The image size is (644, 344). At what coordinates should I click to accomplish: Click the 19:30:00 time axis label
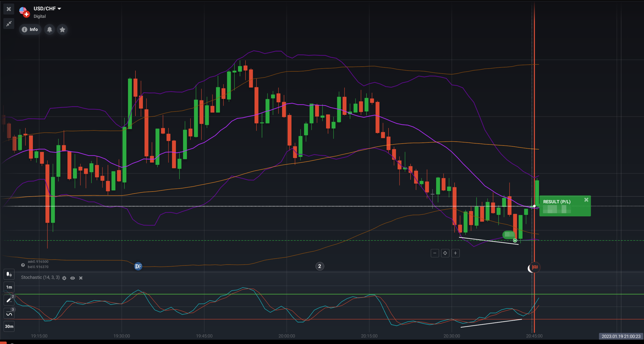pyautogui.click(x=122, y=336)
